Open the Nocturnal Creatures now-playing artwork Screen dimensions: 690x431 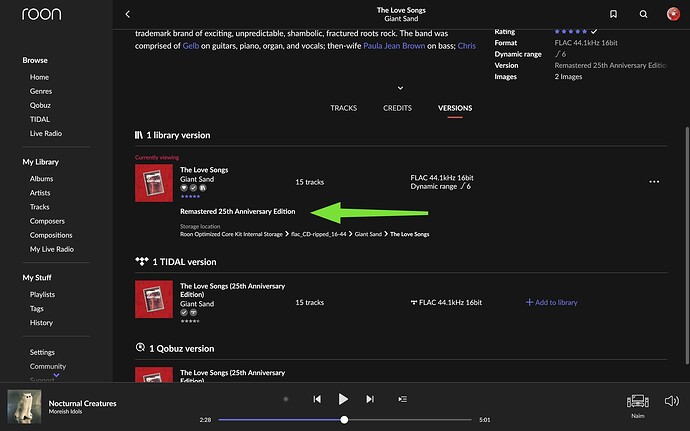23,406
